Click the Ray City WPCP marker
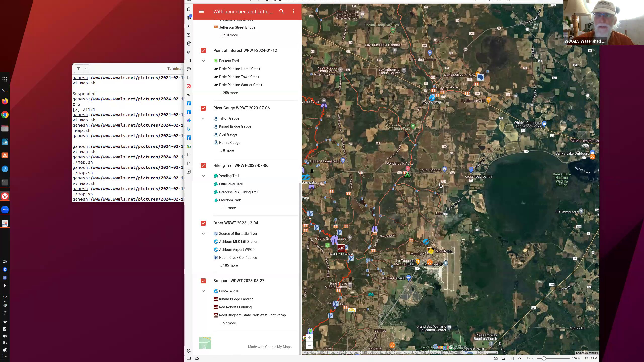 [x=432, y=98]
